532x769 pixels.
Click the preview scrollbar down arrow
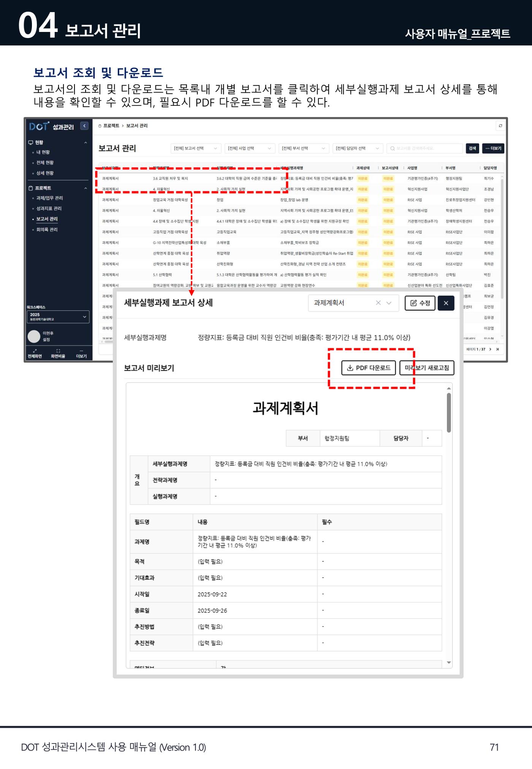tap(449, 663)
